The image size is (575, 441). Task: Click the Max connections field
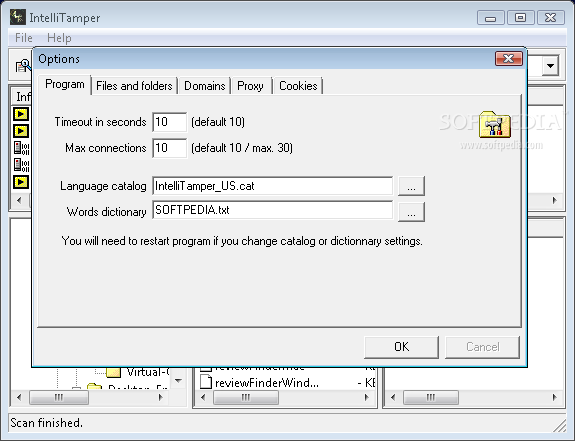169,148
